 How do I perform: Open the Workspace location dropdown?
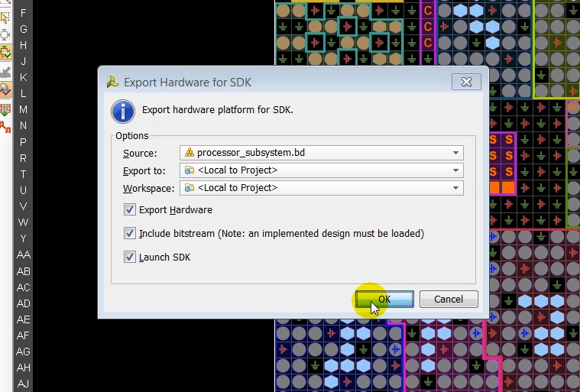[322, 188]
